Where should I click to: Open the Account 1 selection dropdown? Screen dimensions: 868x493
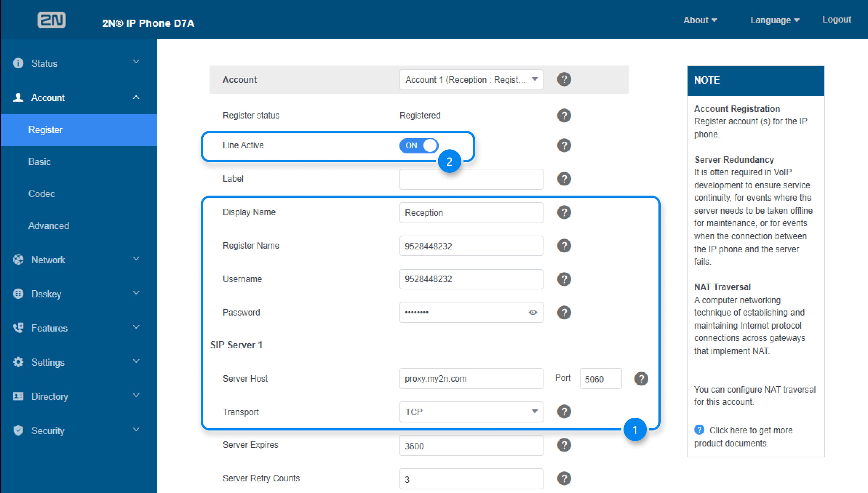(471, 80)
